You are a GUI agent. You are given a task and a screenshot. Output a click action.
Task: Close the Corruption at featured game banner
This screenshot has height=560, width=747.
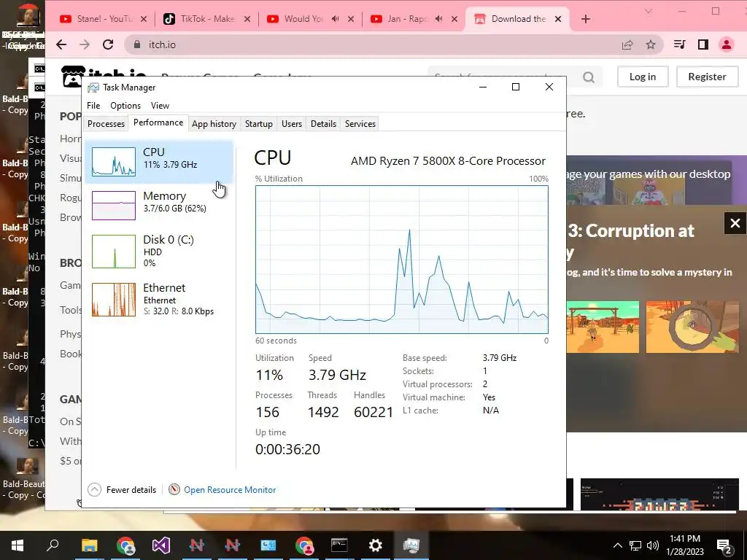(x=735, y=223)
